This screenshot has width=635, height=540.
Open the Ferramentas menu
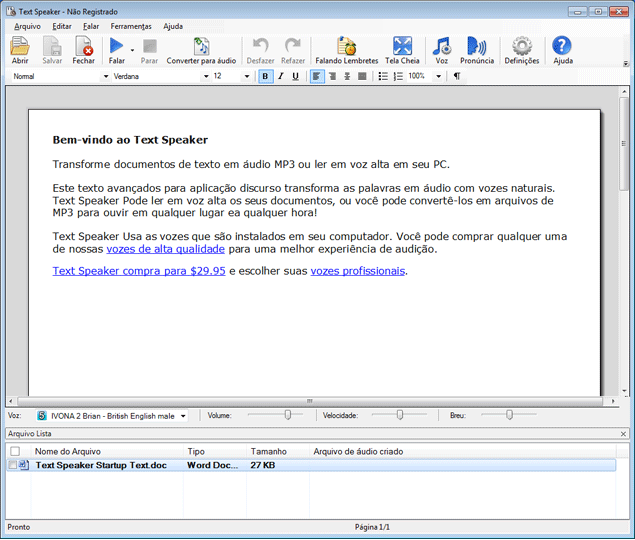(x=131, y=26)
